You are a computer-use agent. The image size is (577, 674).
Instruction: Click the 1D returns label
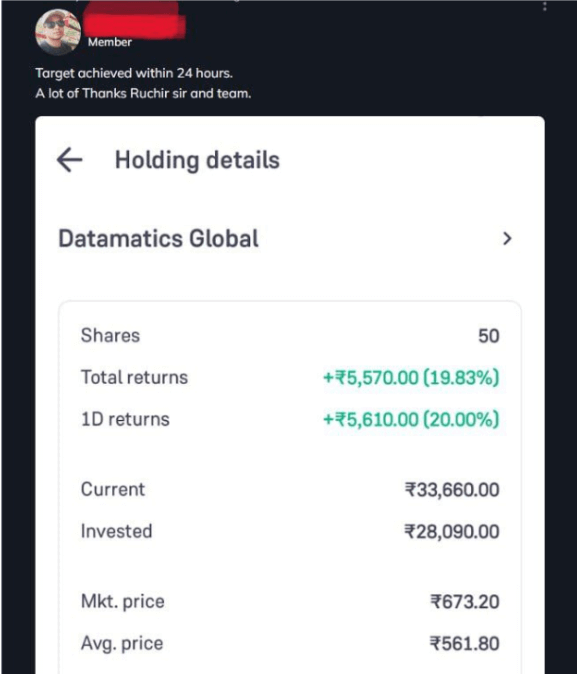(x=125, y=419)
